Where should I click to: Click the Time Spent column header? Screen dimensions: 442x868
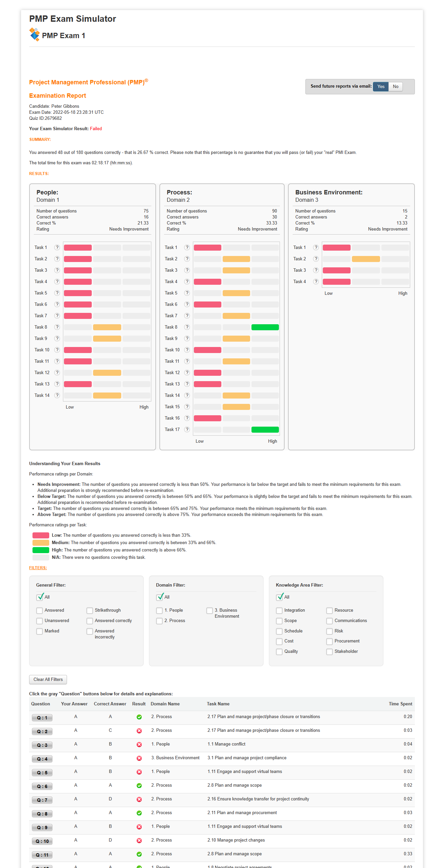click(400, 704)
